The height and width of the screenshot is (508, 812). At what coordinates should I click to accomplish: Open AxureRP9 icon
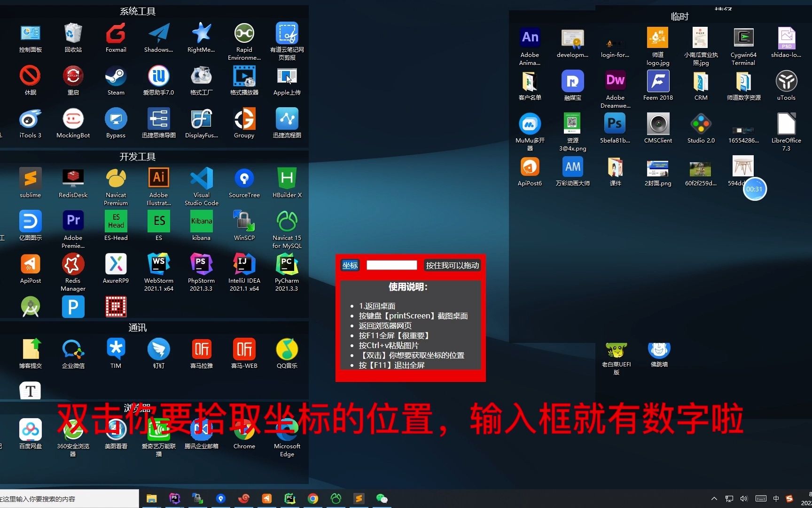(x=116, y=269)
